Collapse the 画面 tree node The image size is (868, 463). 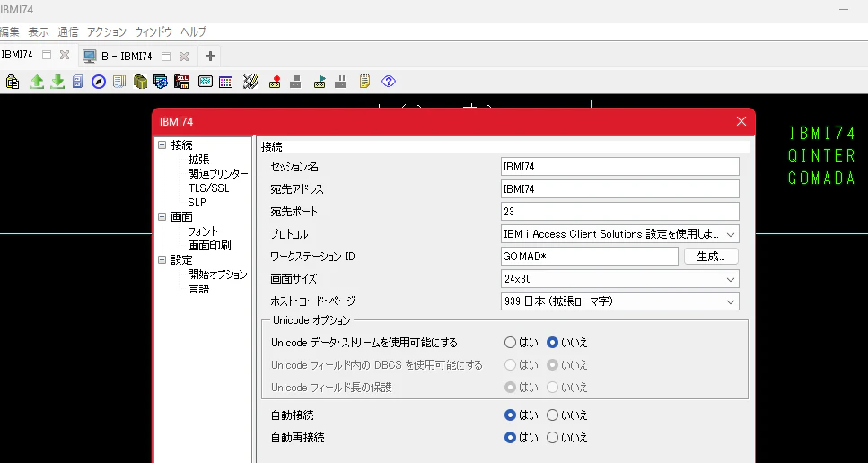point(162,217)
